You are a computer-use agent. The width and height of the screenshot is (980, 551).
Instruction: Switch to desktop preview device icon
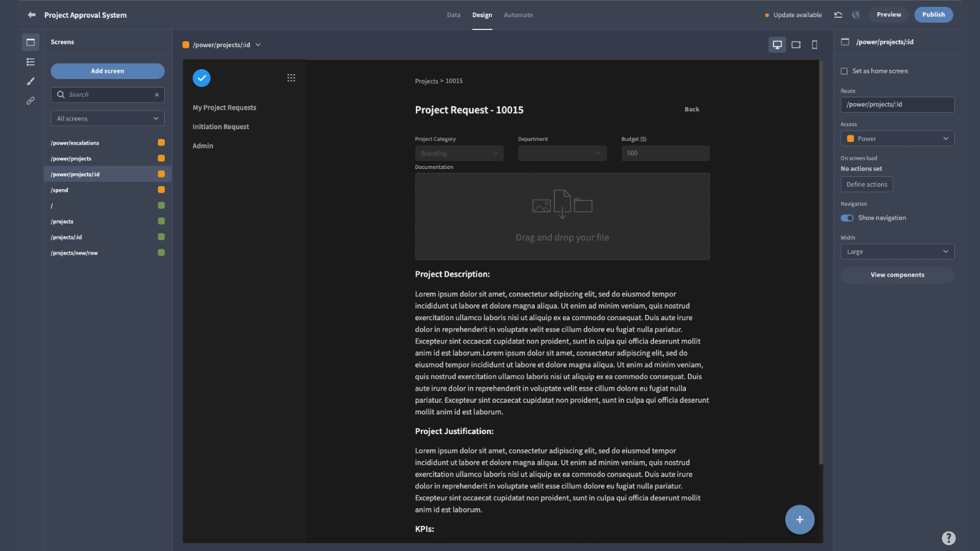click(x=777, y=45)
